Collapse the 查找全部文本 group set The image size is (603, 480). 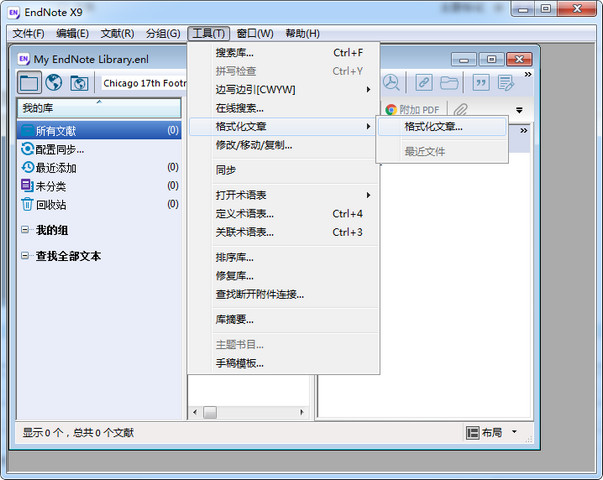coord(25,256)
